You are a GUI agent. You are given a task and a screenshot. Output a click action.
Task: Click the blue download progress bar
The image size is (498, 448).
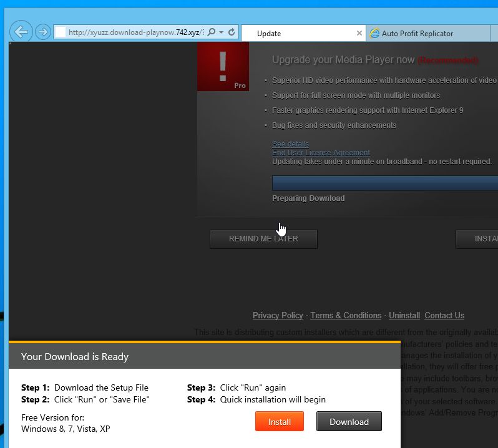point(385,183)
